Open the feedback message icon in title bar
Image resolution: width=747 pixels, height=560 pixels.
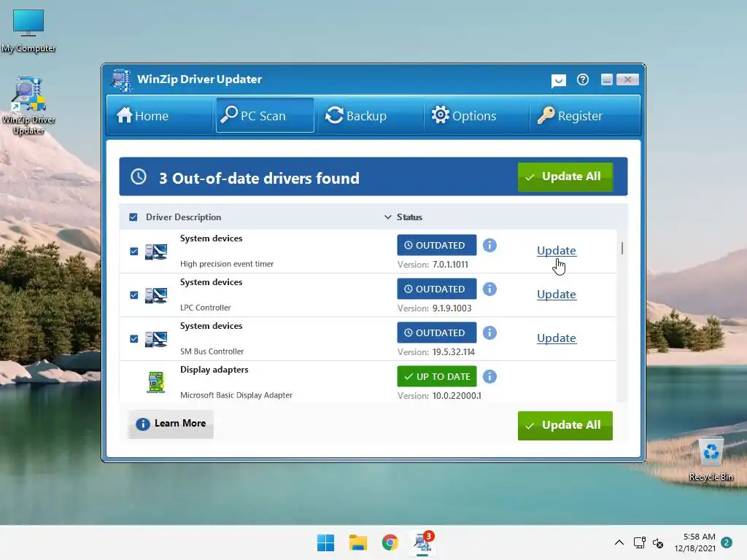click(x=558, y=80)
